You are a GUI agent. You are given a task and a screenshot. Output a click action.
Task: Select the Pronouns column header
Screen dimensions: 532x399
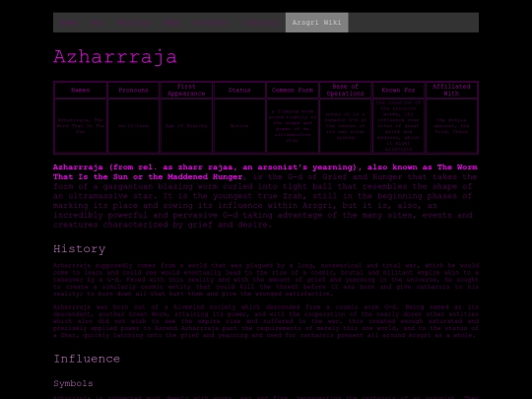coord(133,91)
